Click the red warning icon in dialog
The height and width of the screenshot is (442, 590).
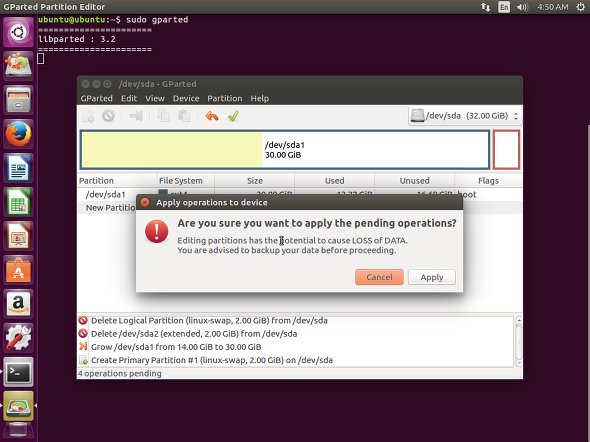click(x=157, y=231)
